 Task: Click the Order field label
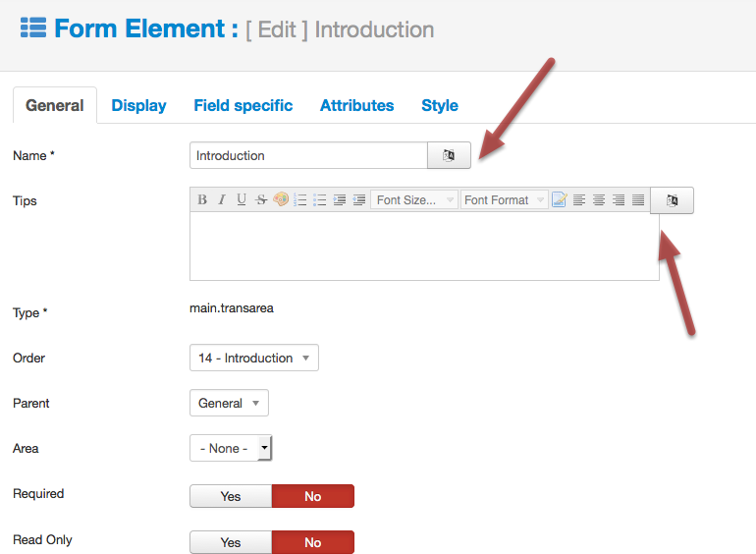coord(28,358)
